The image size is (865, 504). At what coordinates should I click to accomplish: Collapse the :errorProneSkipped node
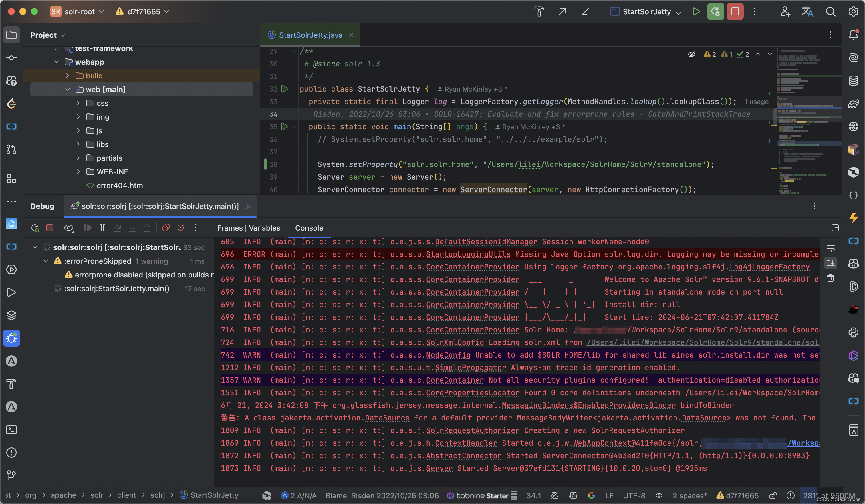click(46, 261)
